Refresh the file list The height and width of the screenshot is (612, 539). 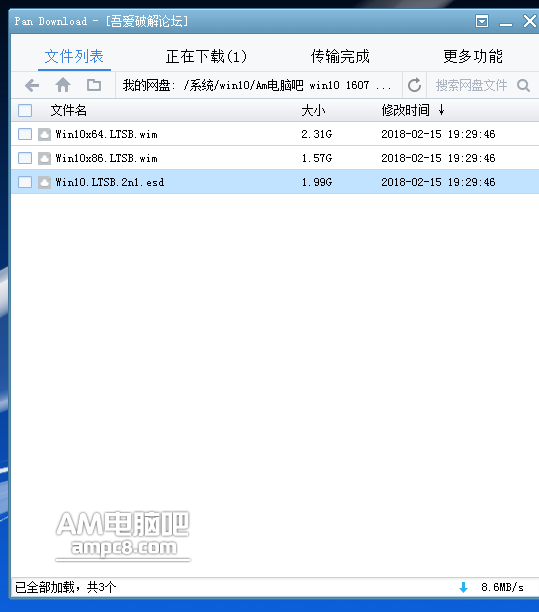pos(414,85)
